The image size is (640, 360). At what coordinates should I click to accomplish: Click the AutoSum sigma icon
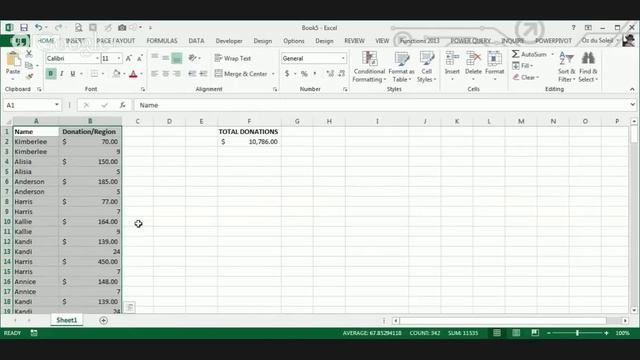[x=516, y=54]
